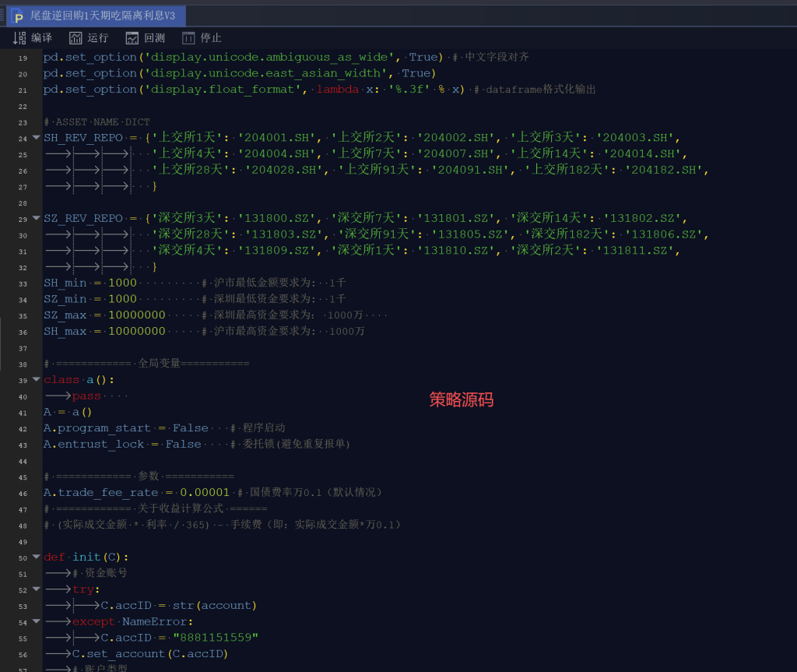Click the 编译 (compile) toolbar icon
The image size is (797, 672).
20,38
